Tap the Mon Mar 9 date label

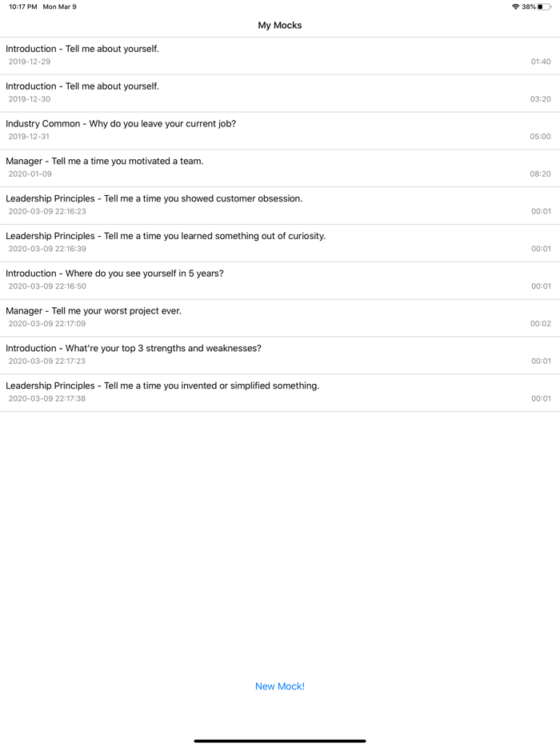[56, 6]
